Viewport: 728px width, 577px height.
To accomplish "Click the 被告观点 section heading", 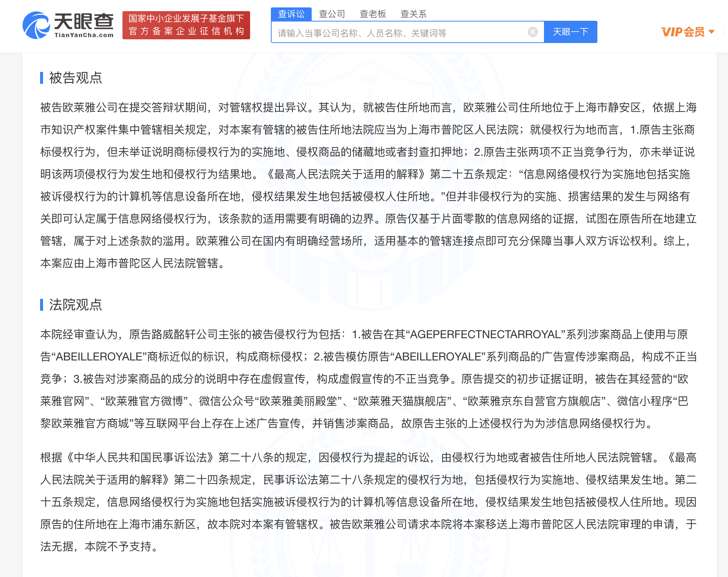I will pyautogui.click(x=75, y=78).
